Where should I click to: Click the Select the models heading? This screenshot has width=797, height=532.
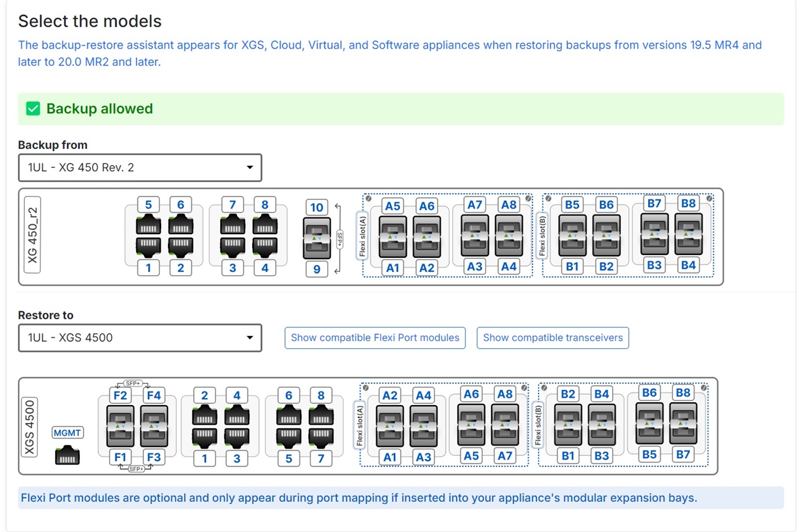point(90,21)
